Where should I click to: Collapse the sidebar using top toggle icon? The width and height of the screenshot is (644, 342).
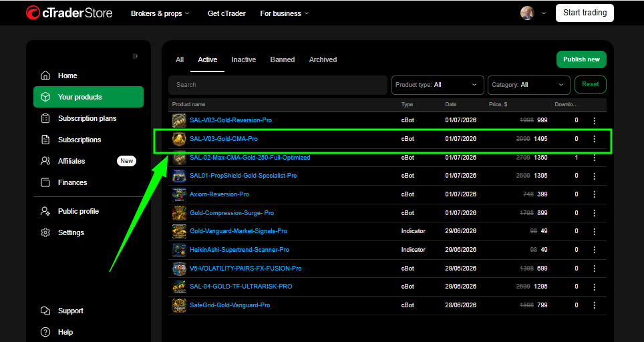tap(135, 56)
